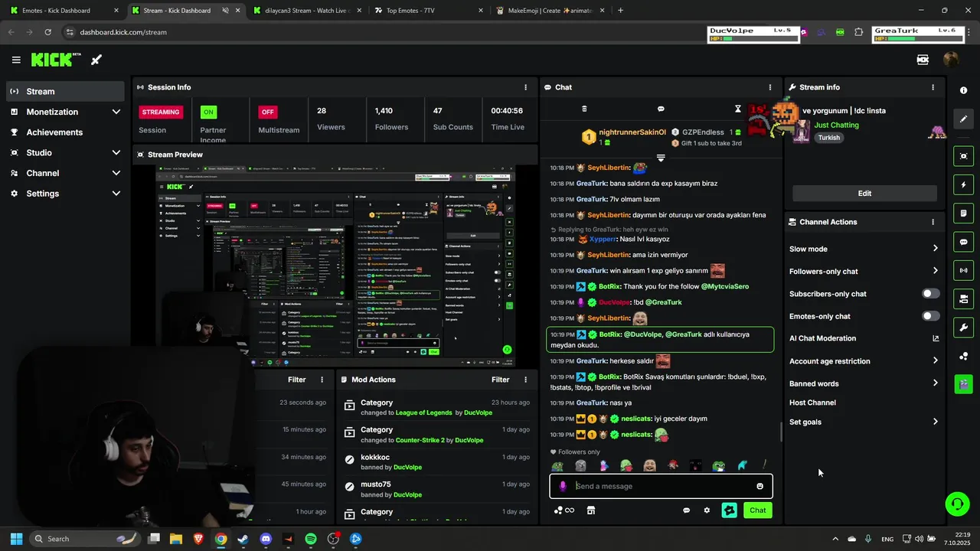Click the Edit stream info button
980x551 pixels.
pos(864,194)
